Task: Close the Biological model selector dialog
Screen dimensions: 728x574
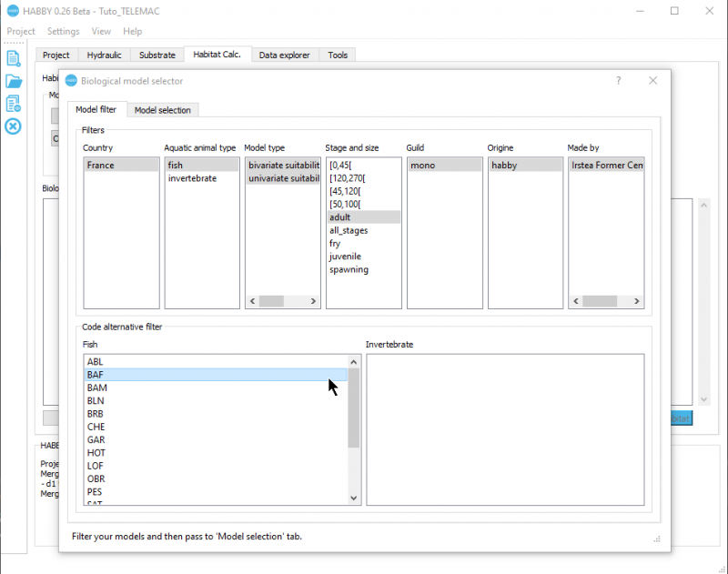Action: (x=652, y=80)
